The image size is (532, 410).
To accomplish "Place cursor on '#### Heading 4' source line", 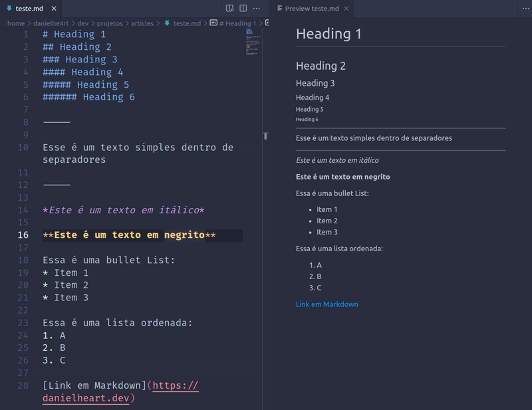I will (x=82, y=72).
